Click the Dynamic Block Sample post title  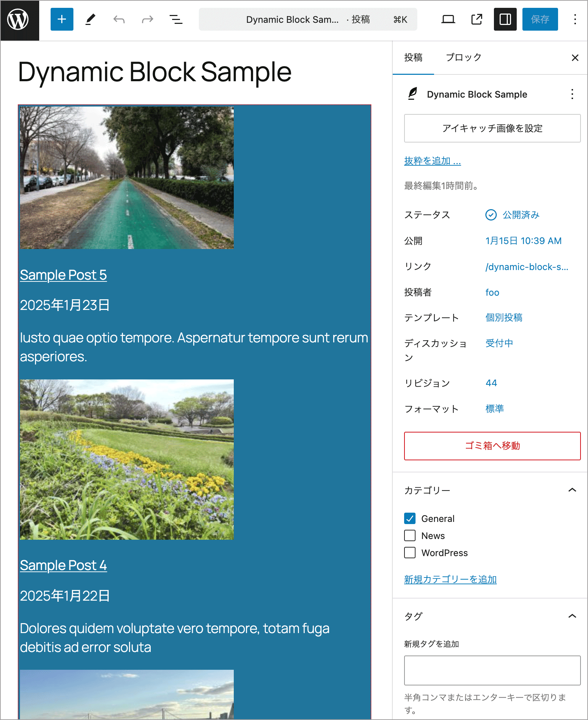(155, 72)
